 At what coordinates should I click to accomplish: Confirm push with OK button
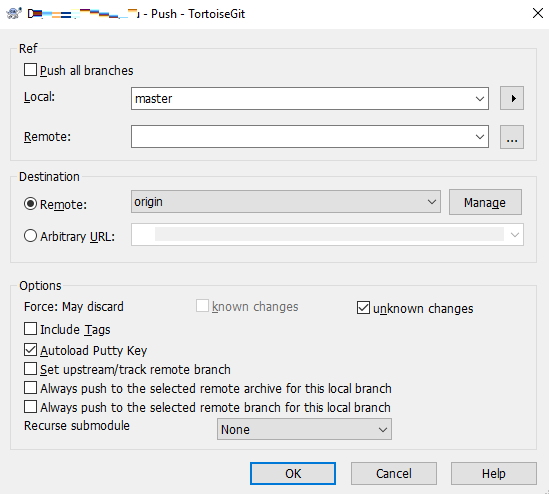[x=293, y=473]
